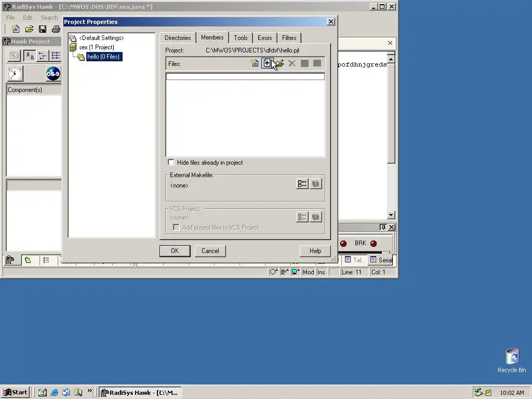The image size is (532, 399).
Task: Click the Ins status bar indicator
Action: click(x=321, y=272)
